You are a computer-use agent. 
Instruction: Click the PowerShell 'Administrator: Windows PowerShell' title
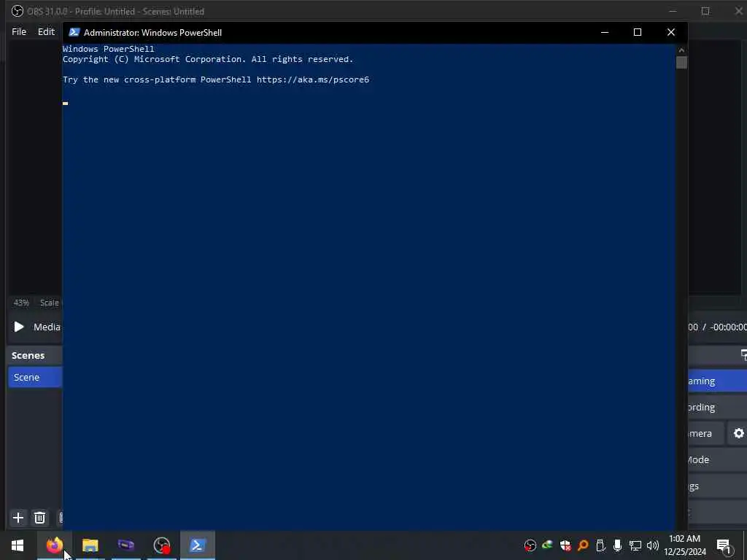pos(152,32)
